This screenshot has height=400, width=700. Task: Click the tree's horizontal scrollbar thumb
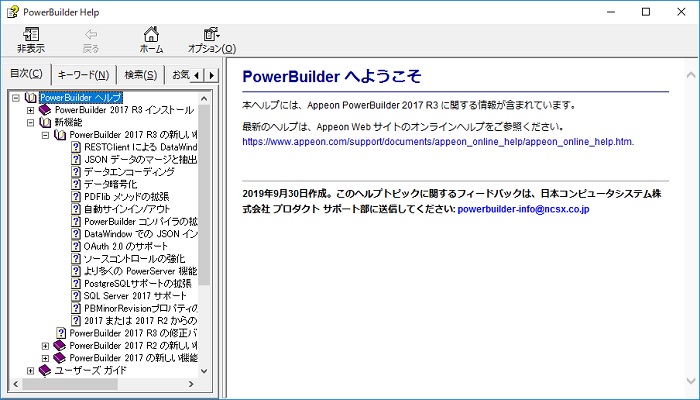point(70,383)
